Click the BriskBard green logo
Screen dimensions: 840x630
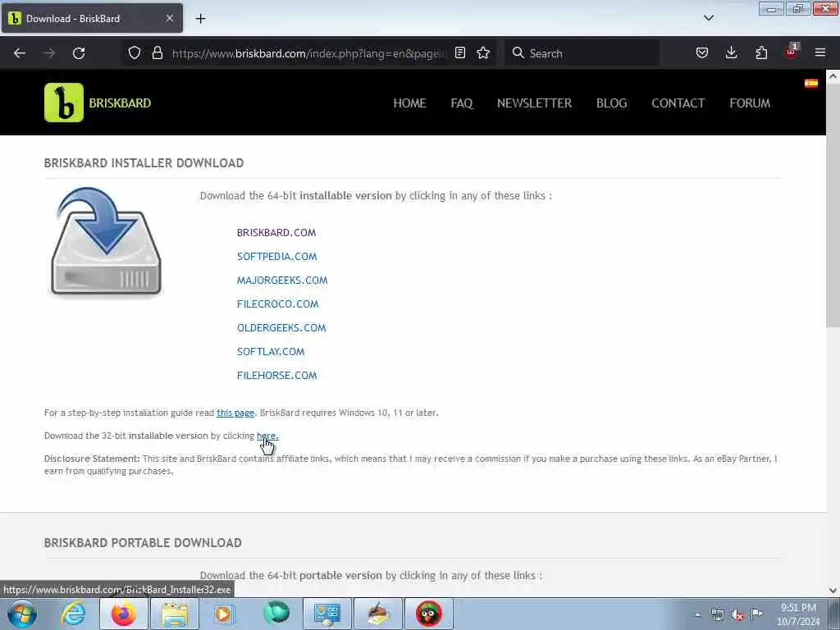coord(64,103)
